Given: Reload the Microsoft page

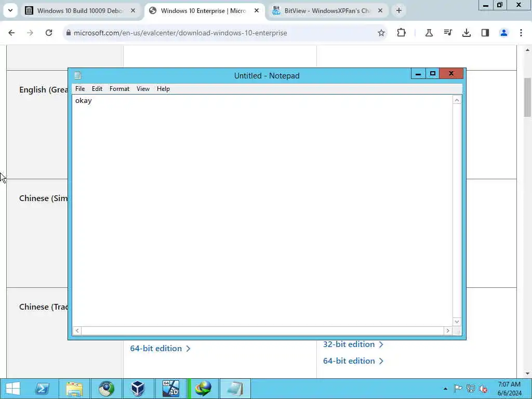Looking at the screenshot, I should tap(49, 33).
